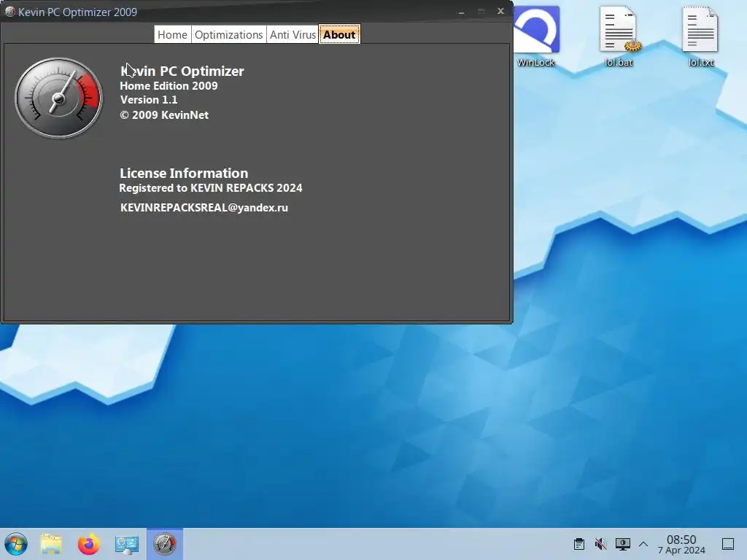This screenshot has height=560, width=747.
Task: Open the Start menu orb
Action: coord(16,544)
